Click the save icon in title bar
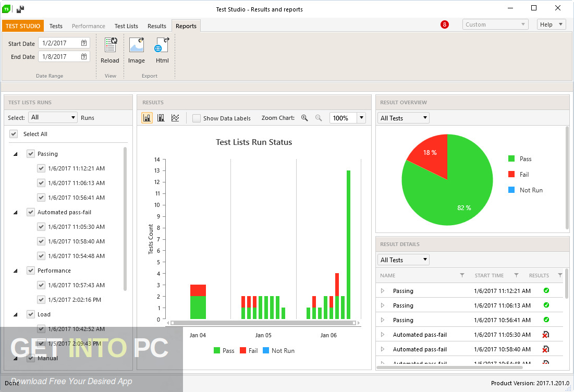The image size is (574, 392). [x=20, y=9]
